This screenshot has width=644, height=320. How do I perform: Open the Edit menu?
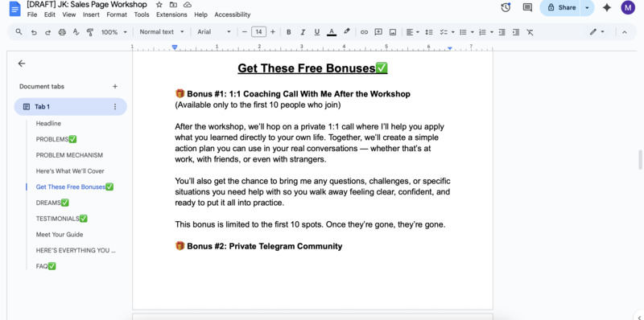tap(50, 14)
